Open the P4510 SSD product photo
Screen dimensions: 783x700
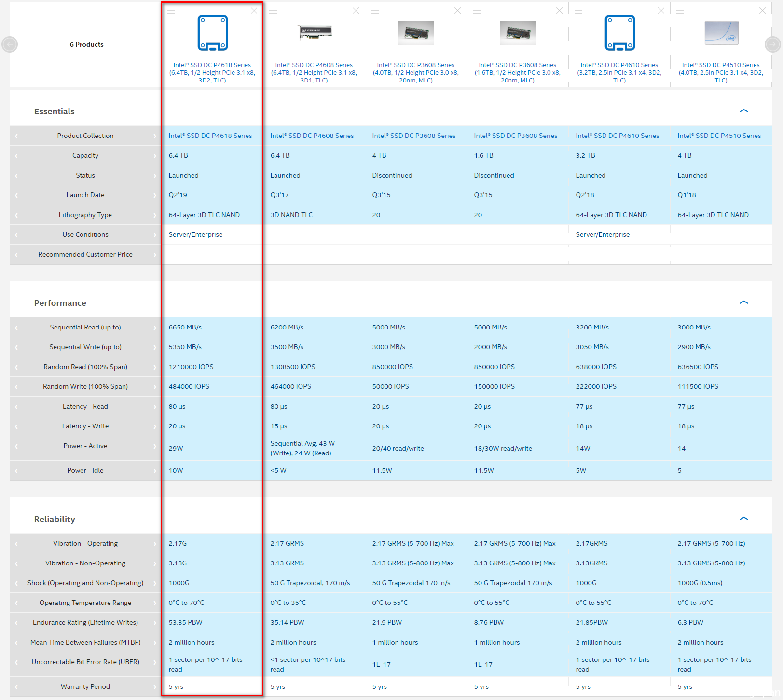coord(722,33)
